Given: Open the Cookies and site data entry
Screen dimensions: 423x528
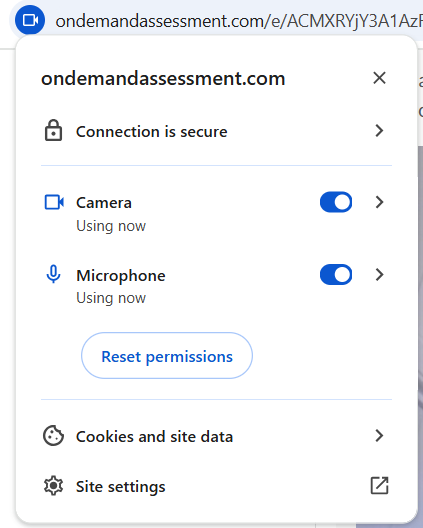Looking at the screenshot, I should tap(216, 436).
